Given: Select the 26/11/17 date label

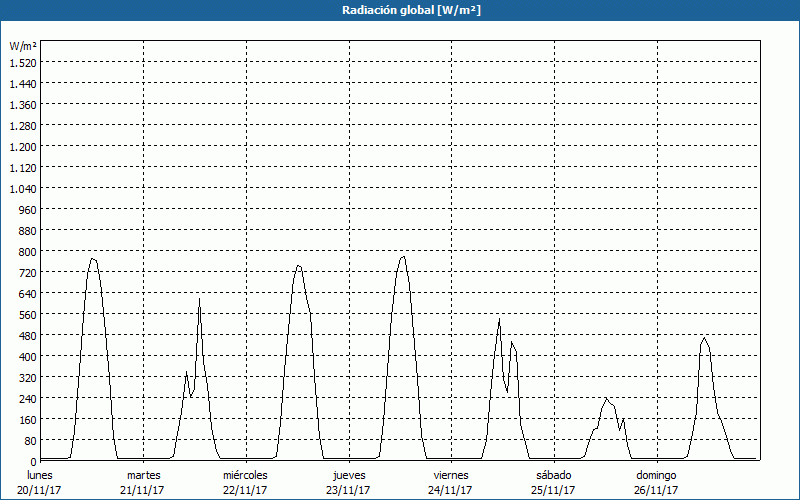Looking at the screenshot, I should tap(656, 490).
